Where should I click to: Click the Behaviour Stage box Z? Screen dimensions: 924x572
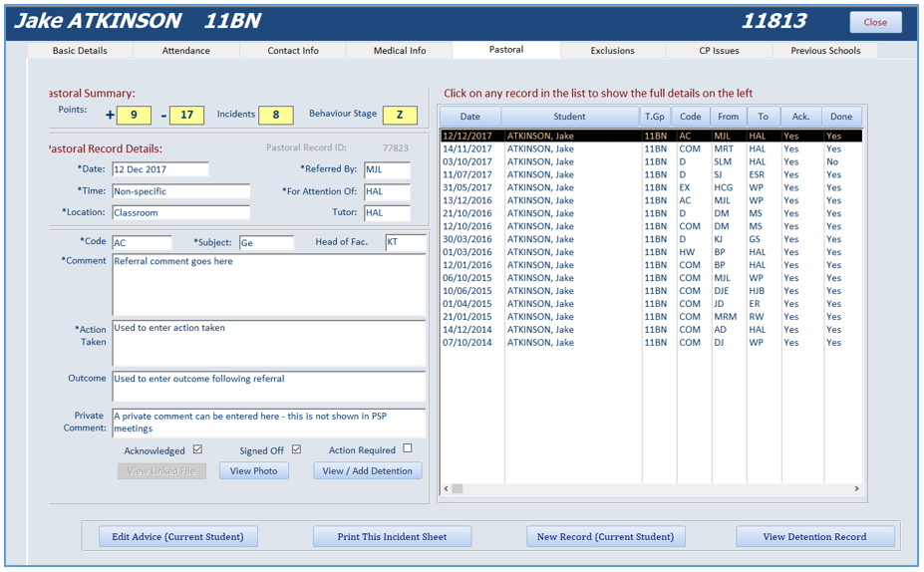tap(400, 115)
